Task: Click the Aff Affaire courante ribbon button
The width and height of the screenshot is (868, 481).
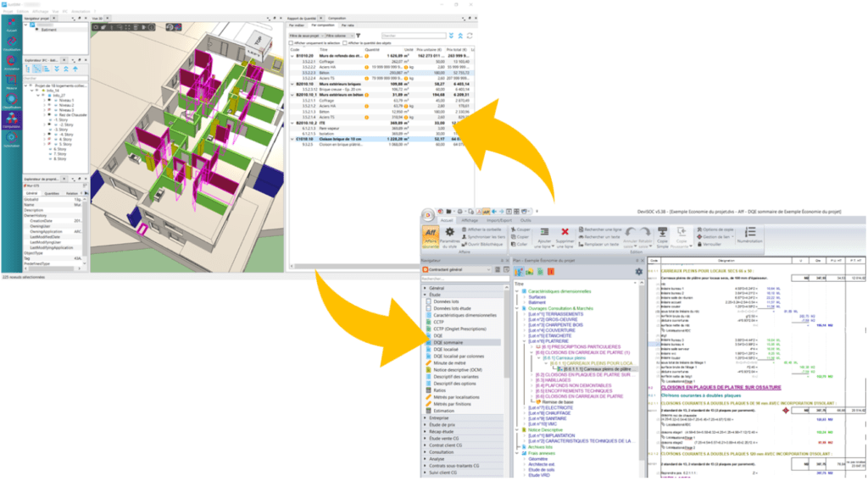Action: (430, 236)
